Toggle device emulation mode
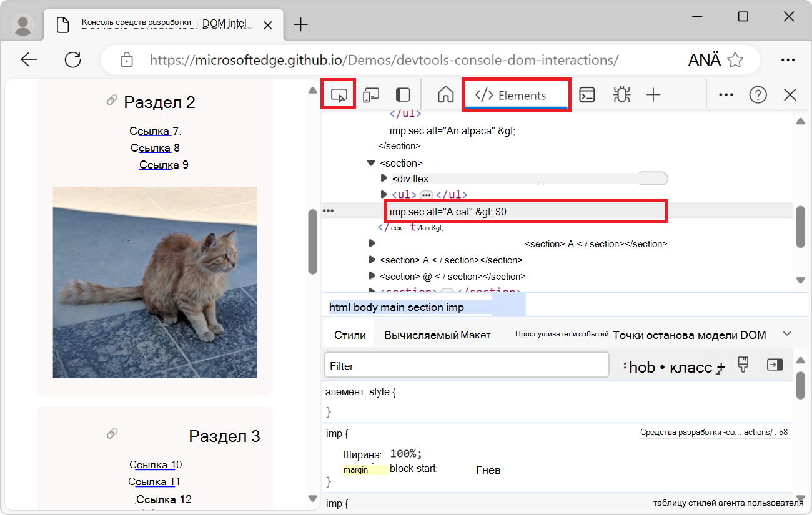 371,95
